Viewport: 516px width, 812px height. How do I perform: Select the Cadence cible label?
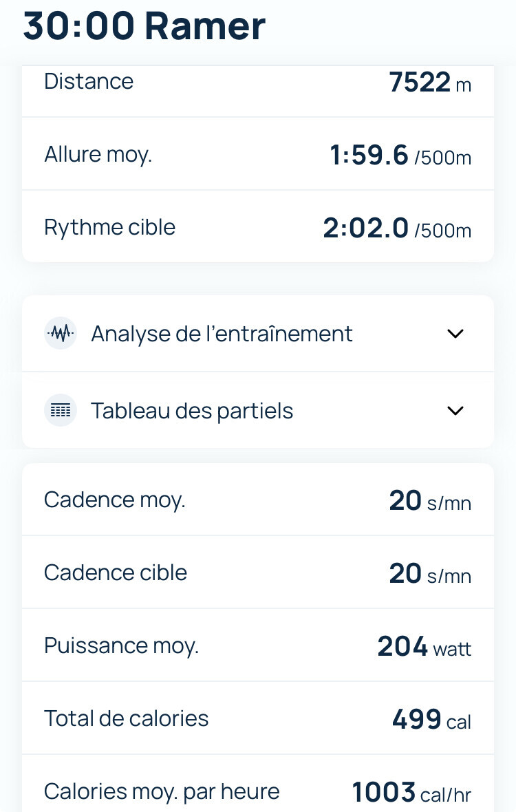116,573
